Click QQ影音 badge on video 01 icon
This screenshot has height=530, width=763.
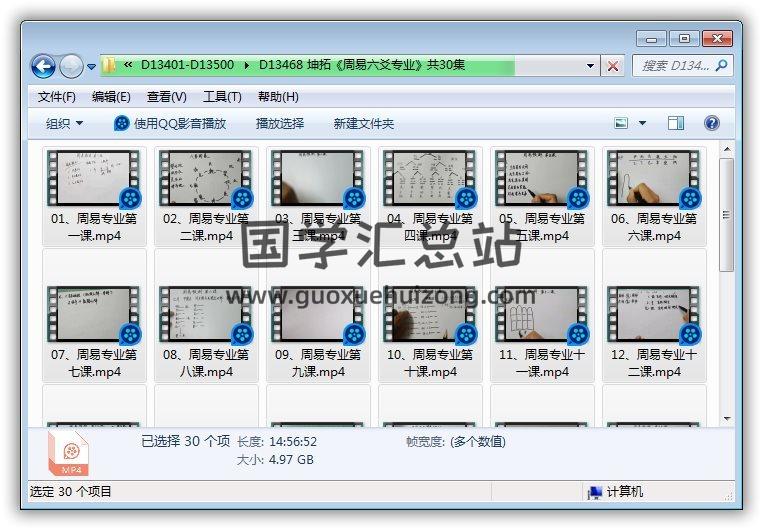click(x=130, y=198)
